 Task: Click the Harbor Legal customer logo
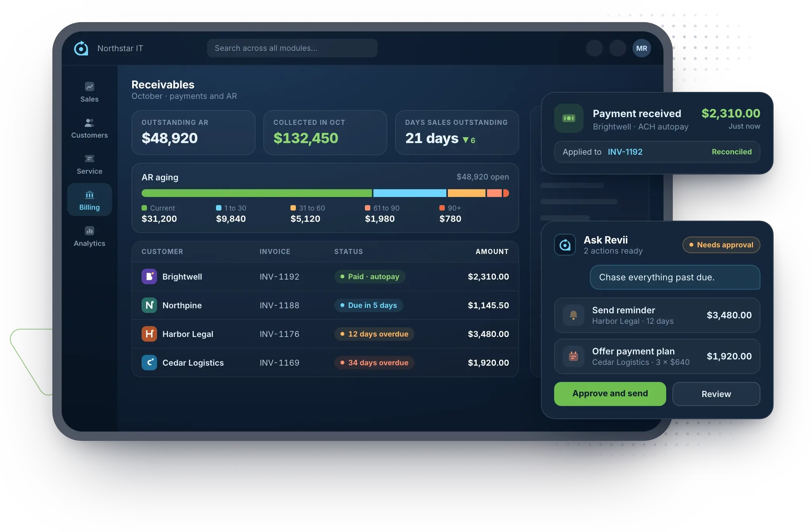click(x=149, y=334)
